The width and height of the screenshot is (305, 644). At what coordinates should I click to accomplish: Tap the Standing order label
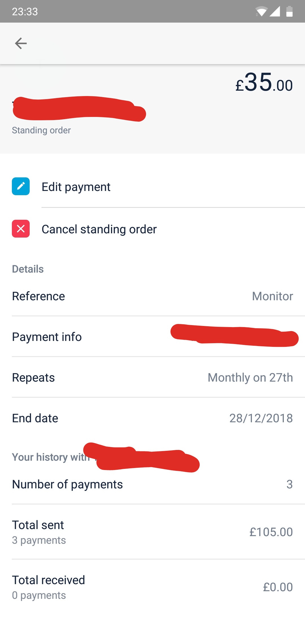[41, 130]
